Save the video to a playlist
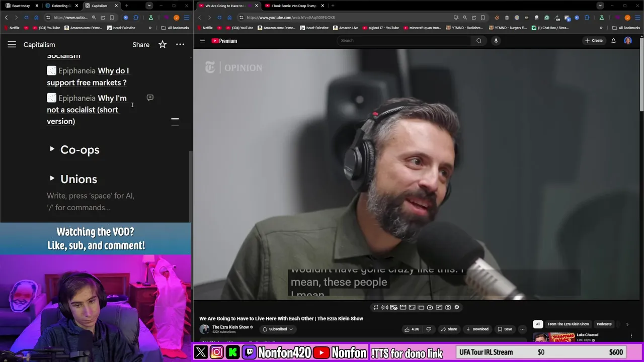 coord(505,329)
